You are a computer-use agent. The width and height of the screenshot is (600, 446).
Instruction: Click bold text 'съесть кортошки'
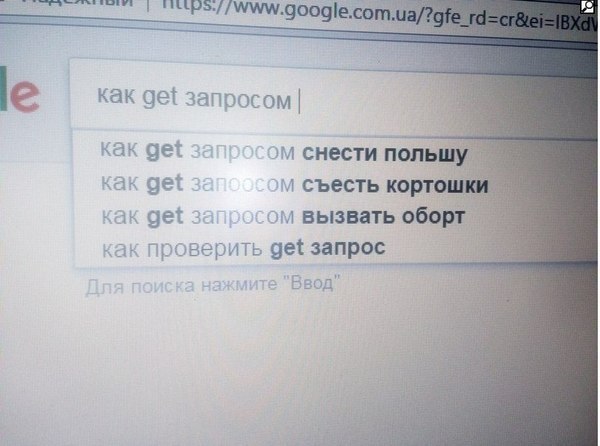point(395,186)
